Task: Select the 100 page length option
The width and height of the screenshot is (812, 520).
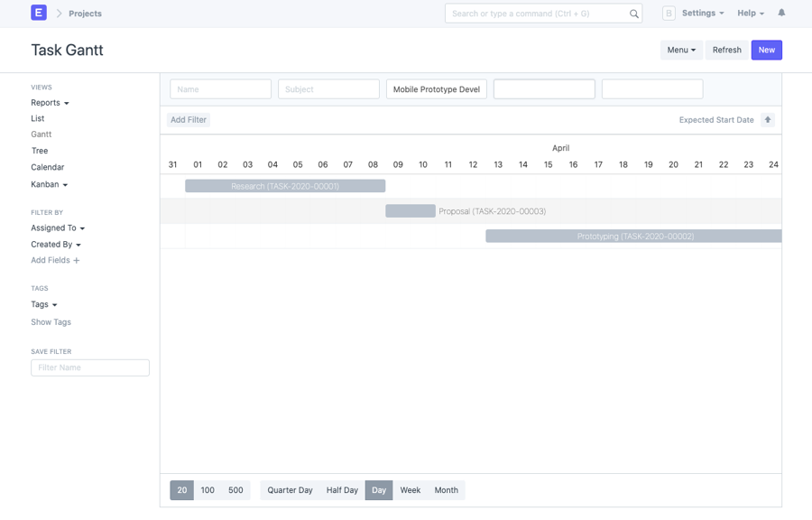Action: tap(208, 489)
